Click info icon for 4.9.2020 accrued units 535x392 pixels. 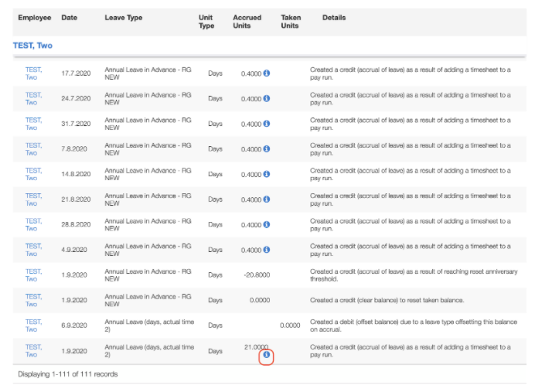coord(267,250)
